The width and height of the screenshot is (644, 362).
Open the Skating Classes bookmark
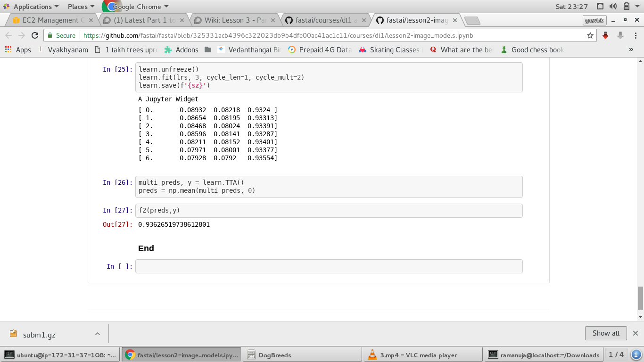390,49
